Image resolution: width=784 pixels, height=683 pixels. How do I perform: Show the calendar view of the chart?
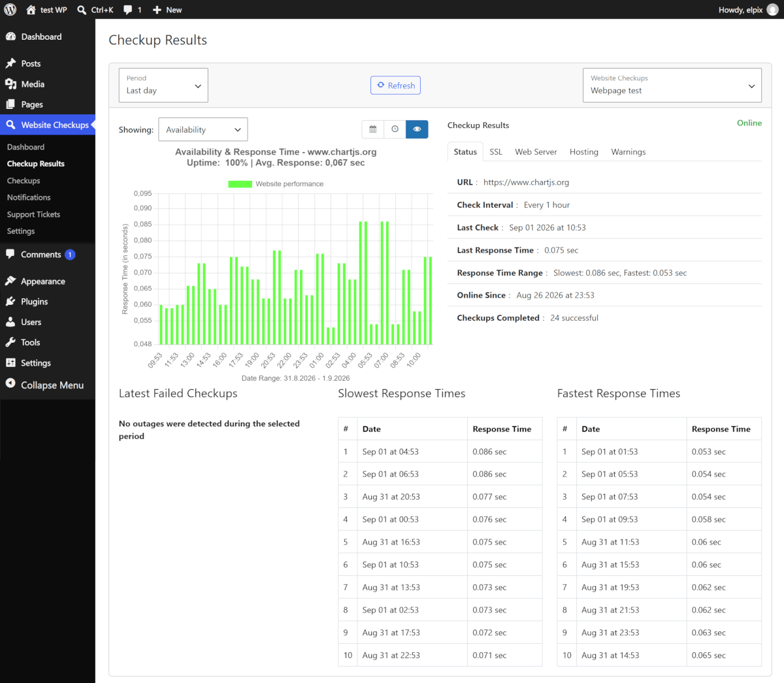click(373, 129)
